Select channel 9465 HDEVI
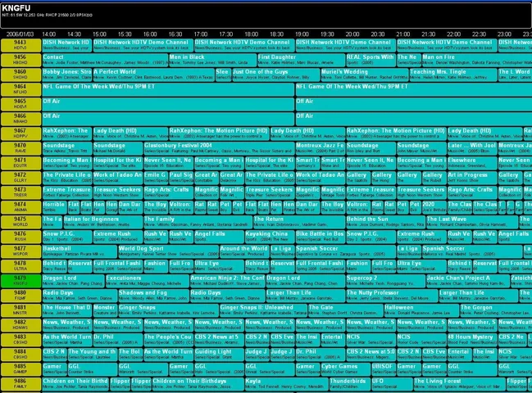The width and height of the screenshot is (532, 393). pyautogui.click(x=20, y=104)
